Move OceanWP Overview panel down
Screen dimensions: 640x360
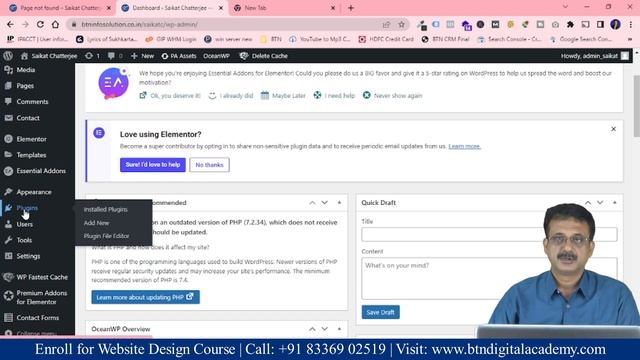[x=324, y=329]
